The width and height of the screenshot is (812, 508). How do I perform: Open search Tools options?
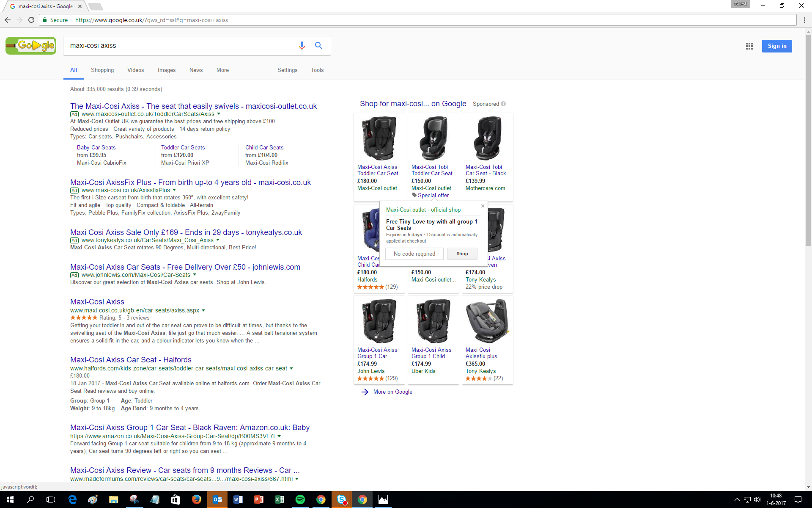[317, 70]
